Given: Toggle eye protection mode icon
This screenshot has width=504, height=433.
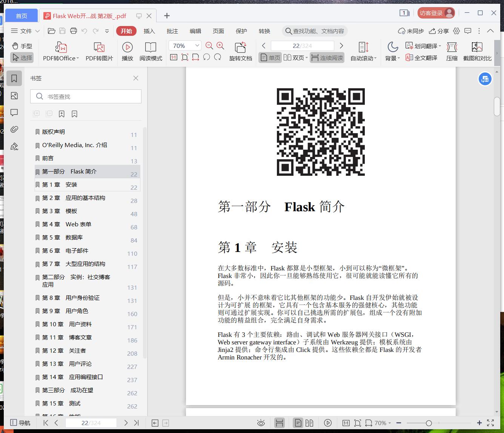Looking at the screenshot, I should click(261, 423).
